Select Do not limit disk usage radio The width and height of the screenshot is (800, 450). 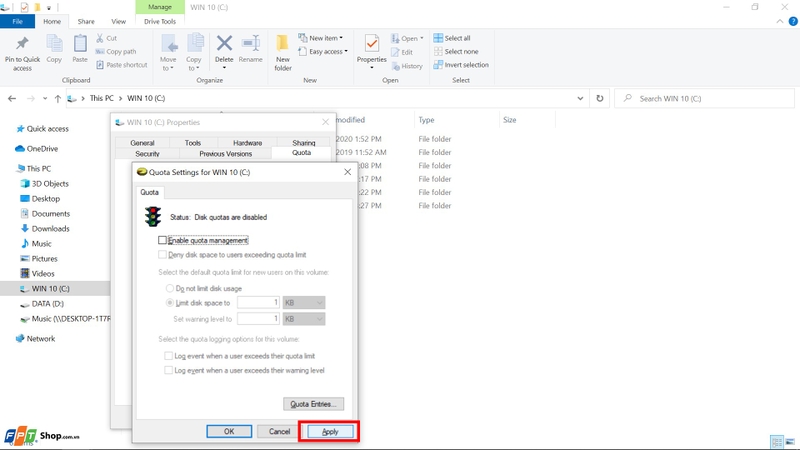pyautogui.click(x=170, y=288)
